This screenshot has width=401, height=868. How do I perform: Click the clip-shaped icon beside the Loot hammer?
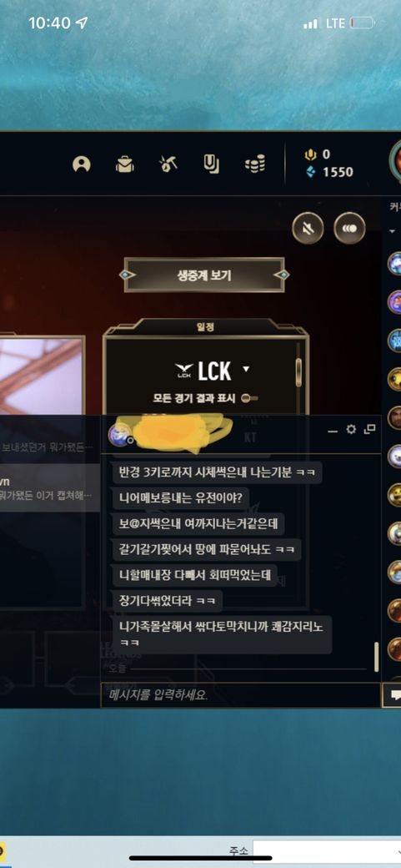pyautogui.click(x=211, y=164)
